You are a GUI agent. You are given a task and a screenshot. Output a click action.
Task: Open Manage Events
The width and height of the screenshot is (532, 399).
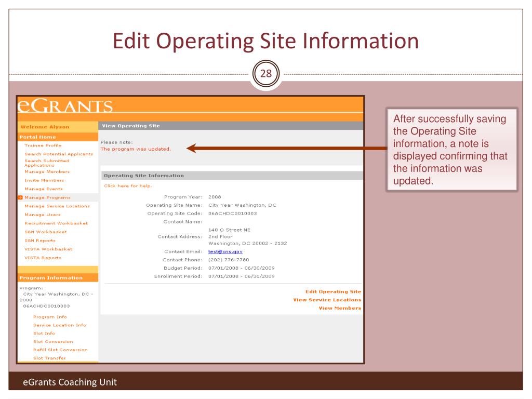[44, 189]
